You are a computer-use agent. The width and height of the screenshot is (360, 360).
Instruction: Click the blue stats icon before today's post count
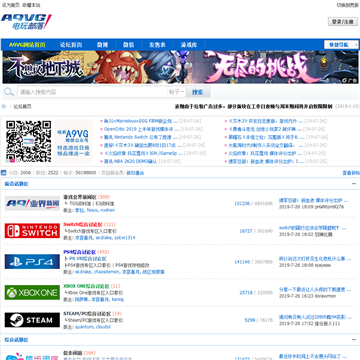[4, 173]
